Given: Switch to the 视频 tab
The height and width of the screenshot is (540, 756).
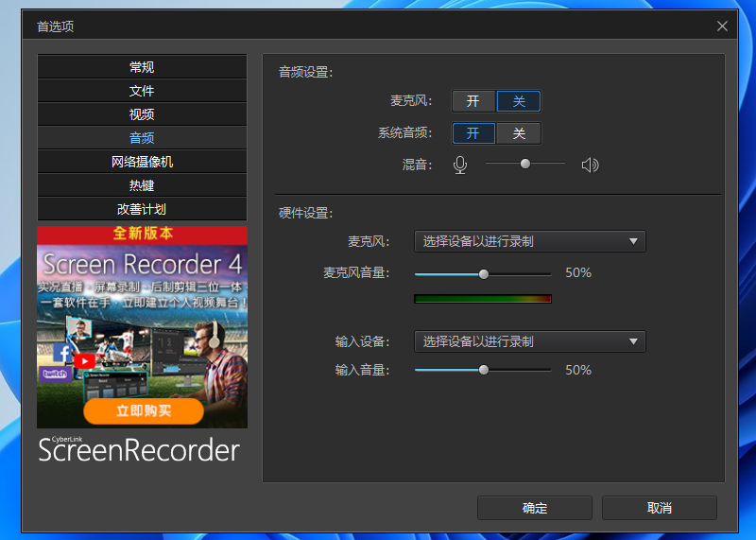Looking at the screenshot, I should (x=143, y=114).
